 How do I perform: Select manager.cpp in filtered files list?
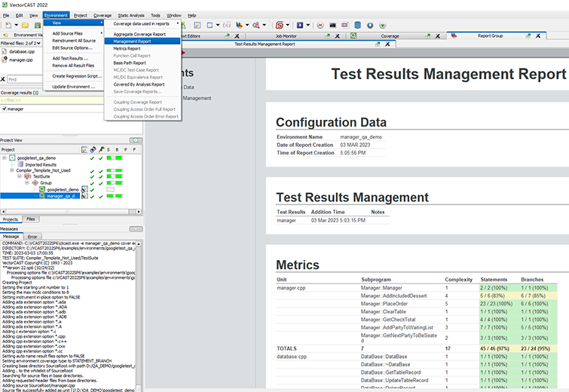(x=20, y=60)
